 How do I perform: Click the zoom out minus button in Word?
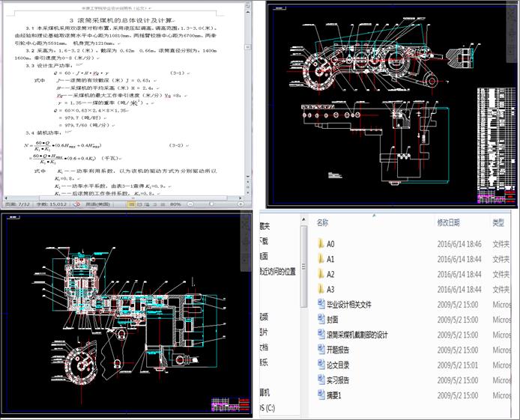(x=190, y=204)
